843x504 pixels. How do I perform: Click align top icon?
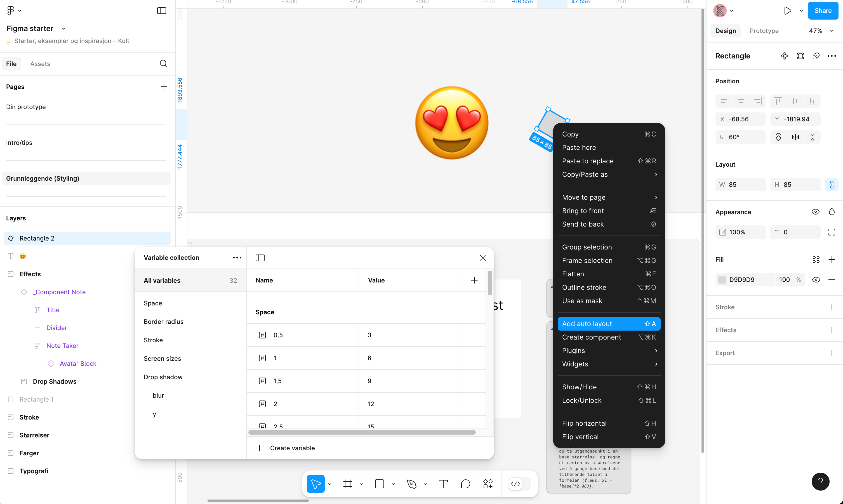click(778, 101)
